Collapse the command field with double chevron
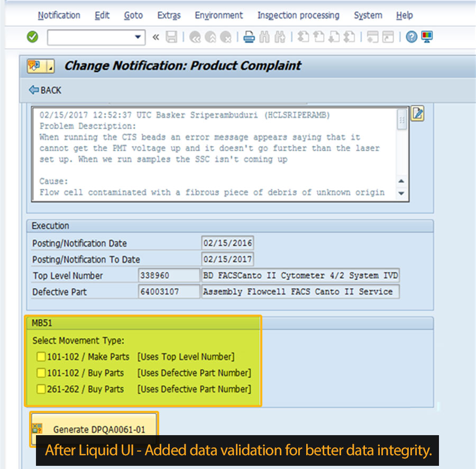This screenshot has height=469, width=476. [x=155, y=37]
